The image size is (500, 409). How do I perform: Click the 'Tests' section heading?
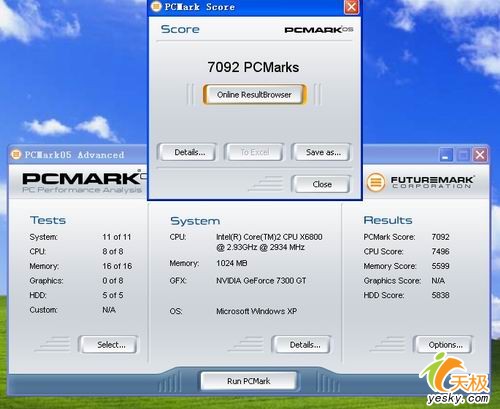pos(48,220)
